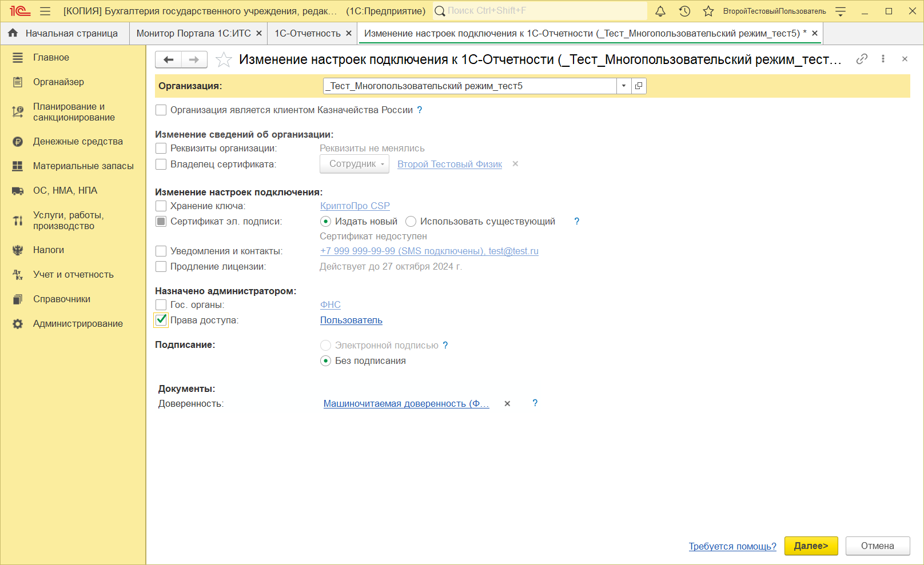Image resolution: width=924 pixels, height=565 pixels.
Task: Open Второй Тестовый Физик link
Action: pyautogui.click(x=449, y=164)
